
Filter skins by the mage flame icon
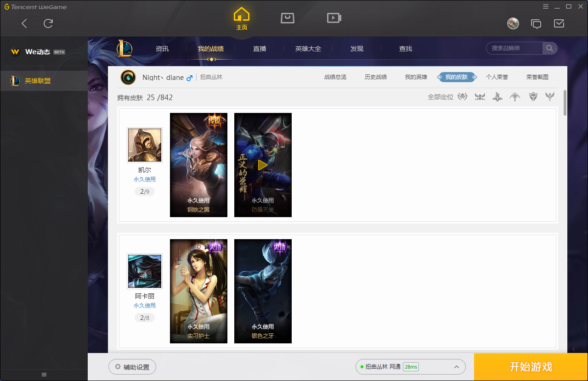(x=498, y=96)
